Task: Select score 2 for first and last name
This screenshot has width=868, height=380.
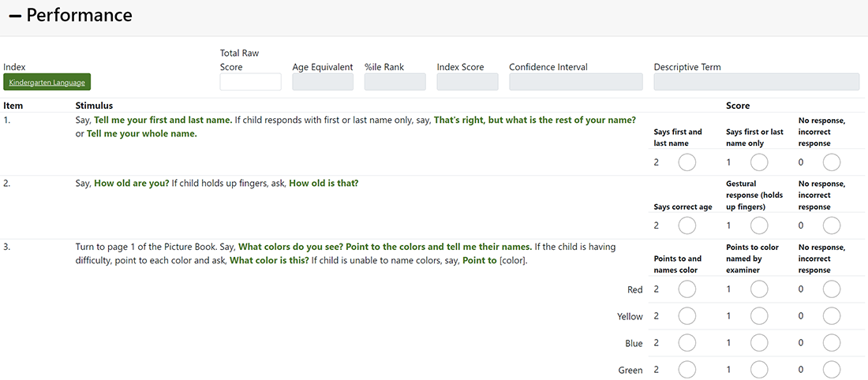Action: [x=687, y=162]
